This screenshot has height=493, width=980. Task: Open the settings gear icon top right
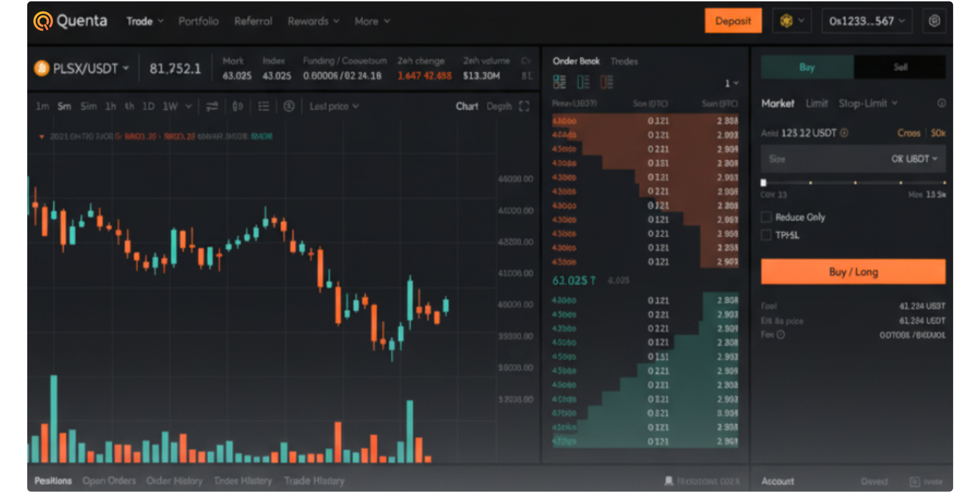click(934, 21)
